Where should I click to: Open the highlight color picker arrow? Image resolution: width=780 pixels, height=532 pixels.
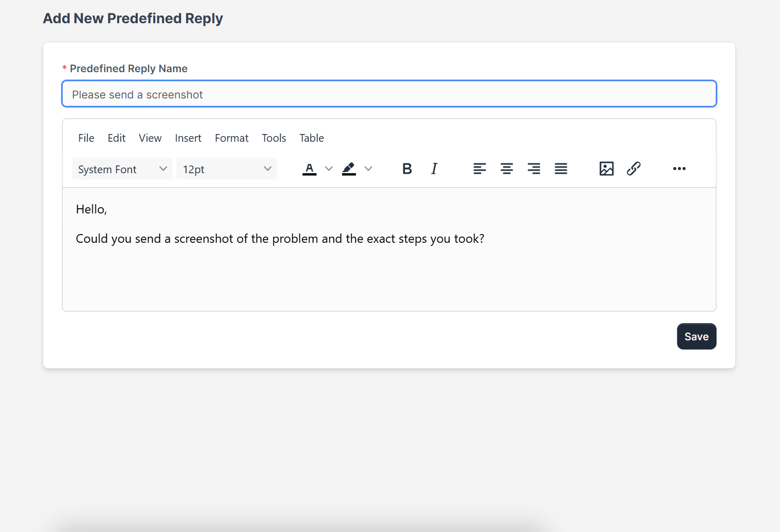coord(368,169)
